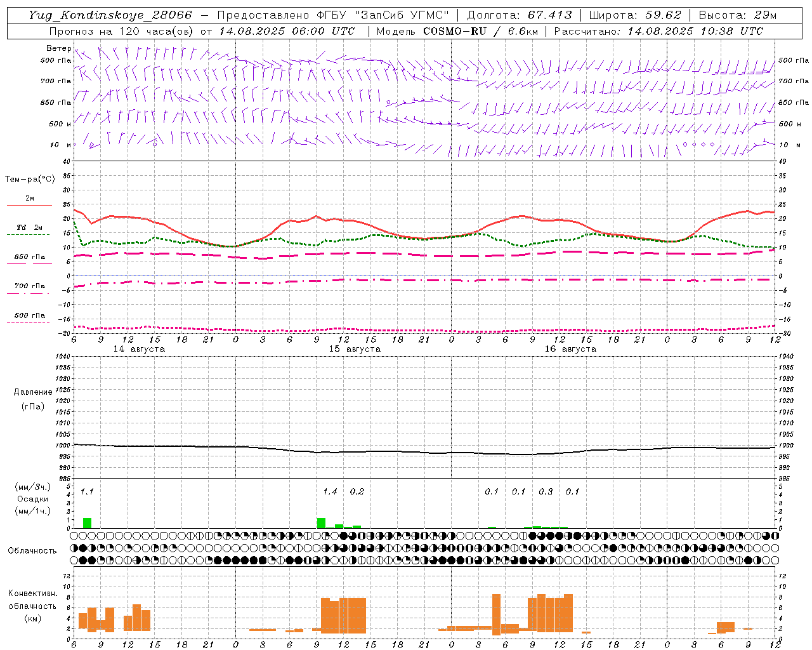Select the Облачность cloud cover label
Screen dimensions: 812x650
pos(32,551)
